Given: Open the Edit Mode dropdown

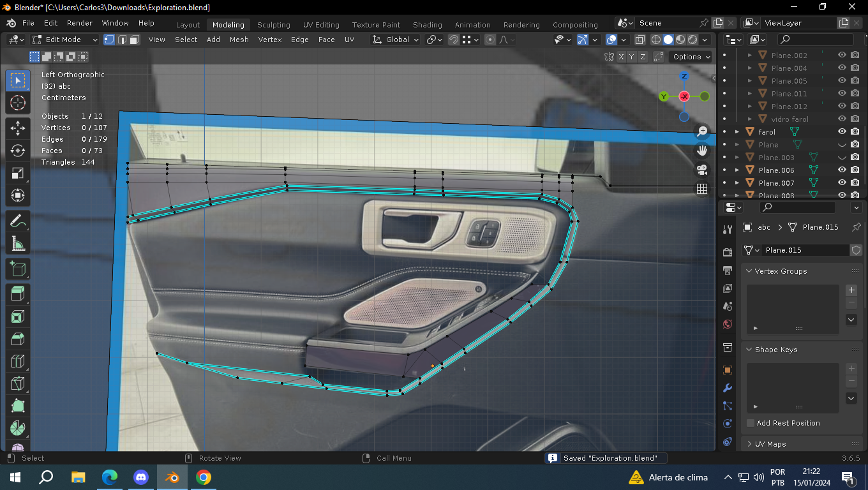Looking at the screenshot, I should (65, 40).
